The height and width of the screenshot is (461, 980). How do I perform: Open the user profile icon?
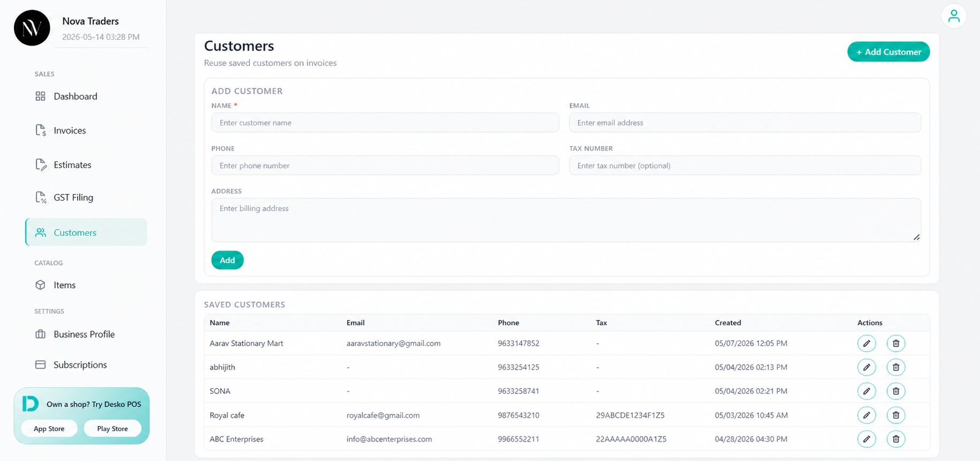click(x=954, y=16)
